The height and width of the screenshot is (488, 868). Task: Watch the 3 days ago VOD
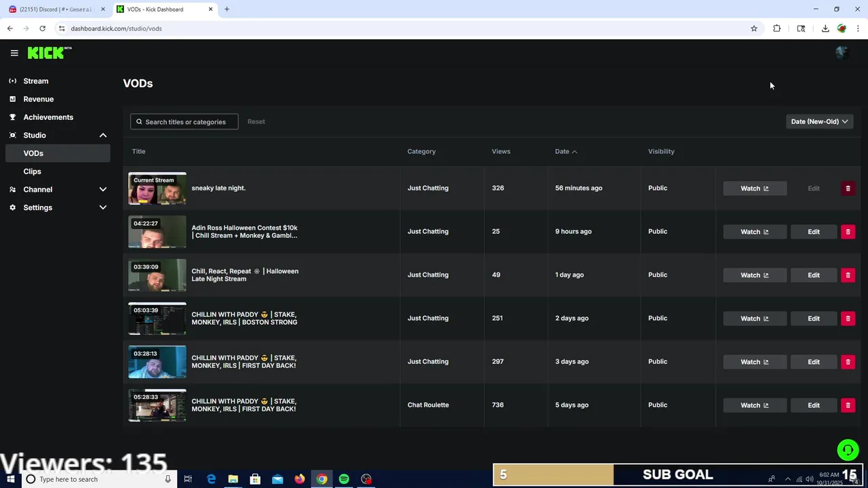[x=755, y=362]
